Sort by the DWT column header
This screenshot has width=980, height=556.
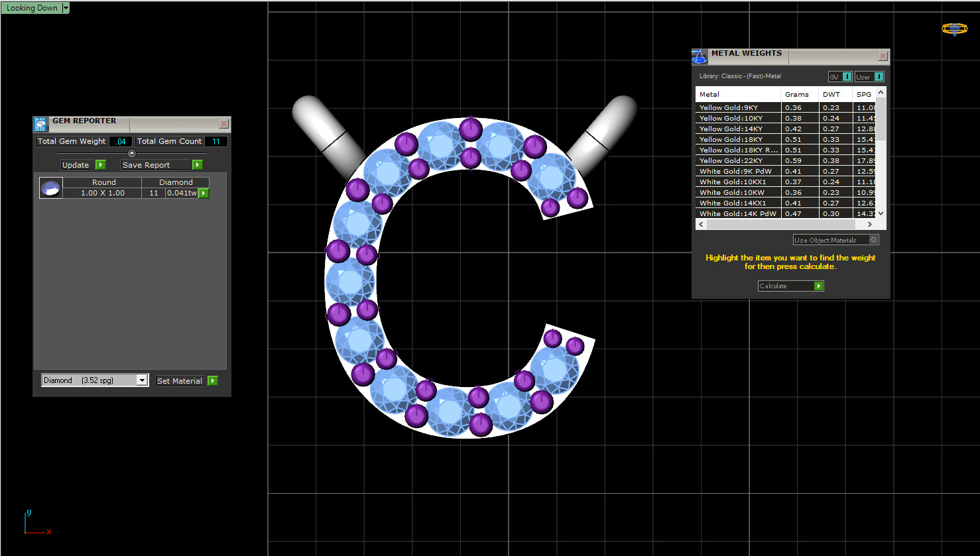[x=835, y=94]
